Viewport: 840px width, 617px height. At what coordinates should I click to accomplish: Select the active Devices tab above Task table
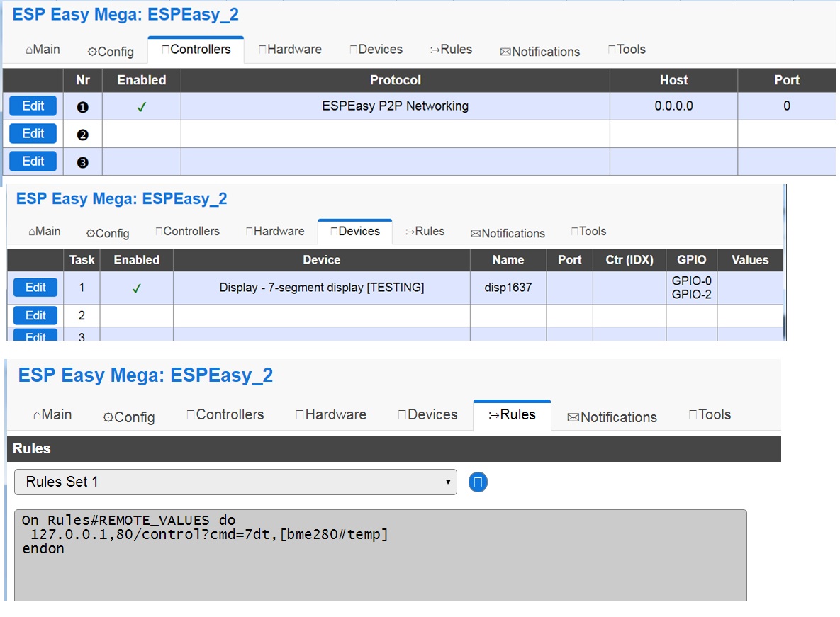355,231
